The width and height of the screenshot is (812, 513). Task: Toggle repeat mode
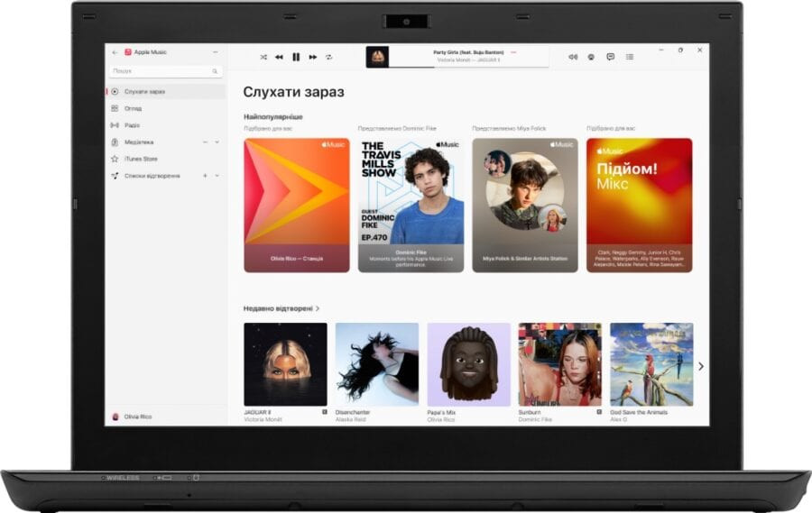pos(328,57)
